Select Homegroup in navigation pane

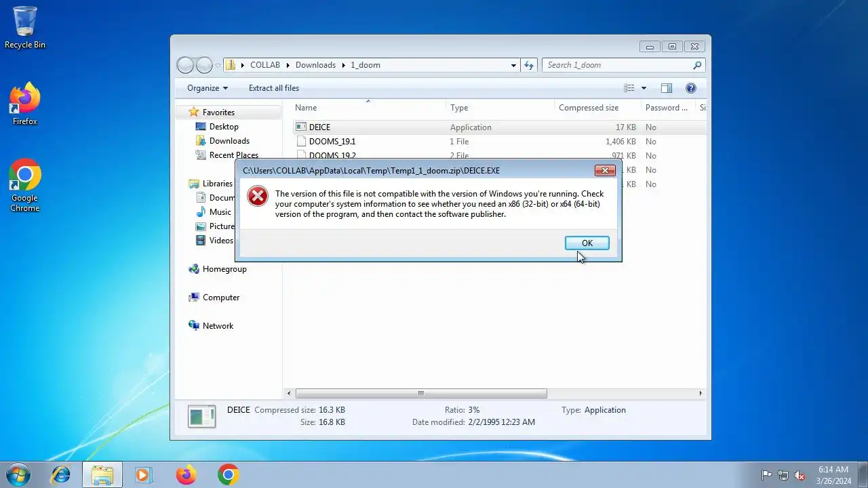pos(224,269)
